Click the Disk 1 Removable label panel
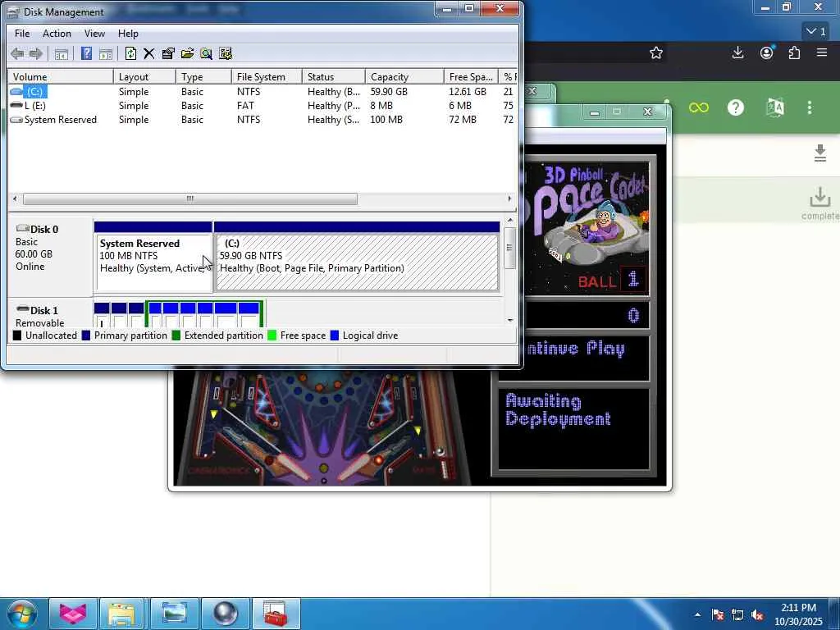This screenshot has width=840, height=630. click(50, 313)
